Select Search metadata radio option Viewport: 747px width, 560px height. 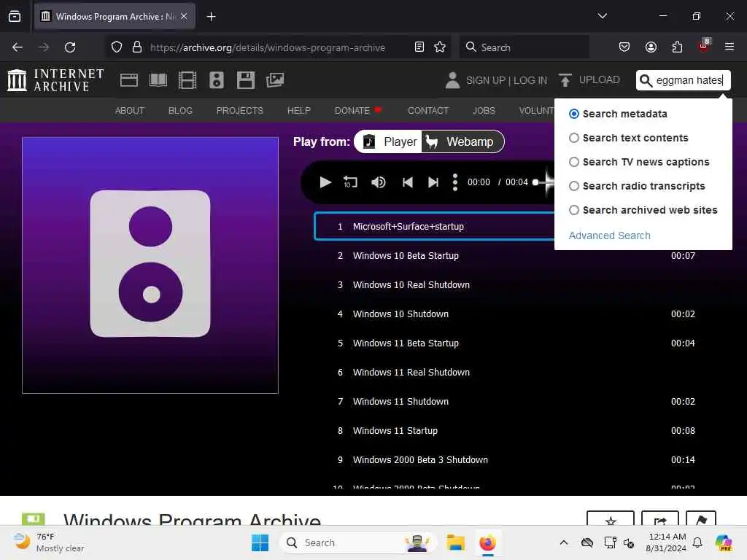pos(573,114)
